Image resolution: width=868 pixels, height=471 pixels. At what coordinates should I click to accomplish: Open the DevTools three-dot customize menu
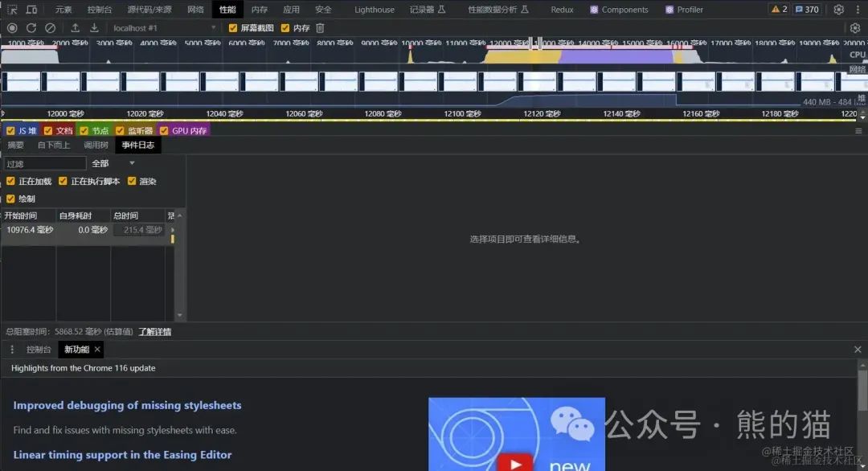coord(858,10)
